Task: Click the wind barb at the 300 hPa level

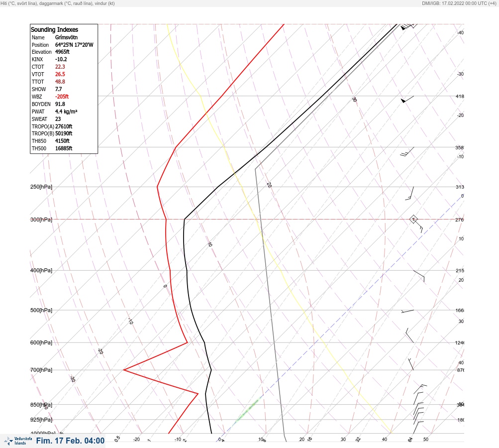Action: (416, 224)
